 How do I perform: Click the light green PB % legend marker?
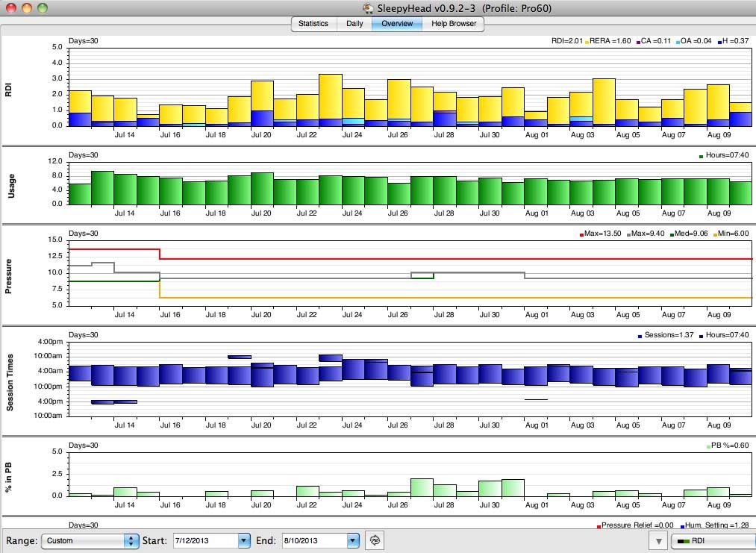coord(708,446)
